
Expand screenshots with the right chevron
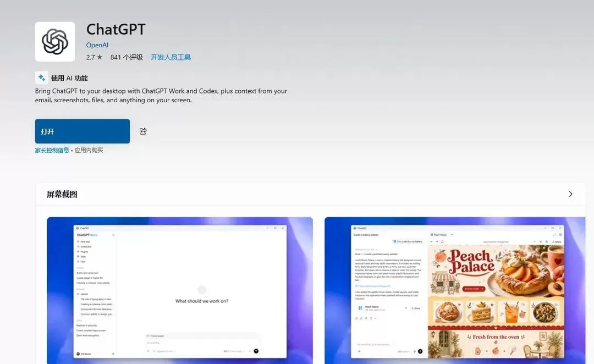pos(570,194)
